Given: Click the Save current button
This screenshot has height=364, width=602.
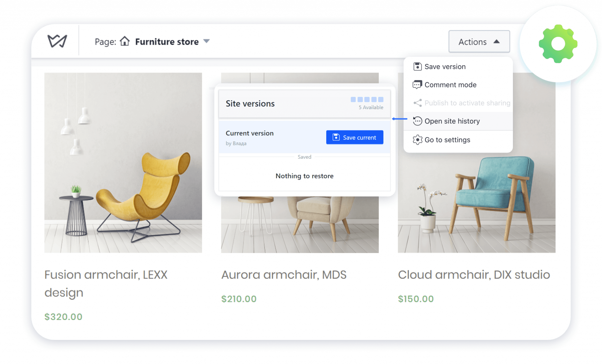Looking at the screenshot, I should click(354, 137).
